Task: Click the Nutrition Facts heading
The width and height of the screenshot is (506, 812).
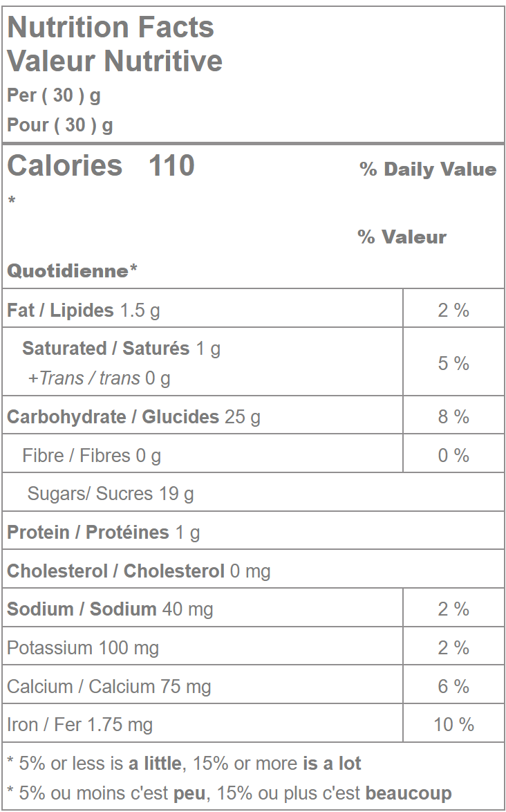Action: tap(111, 28)
